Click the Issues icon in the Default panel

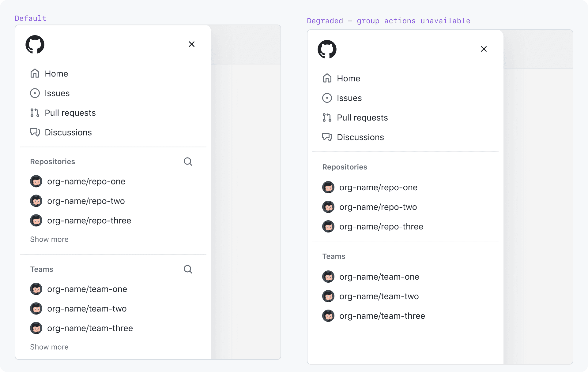coord(35,93)
